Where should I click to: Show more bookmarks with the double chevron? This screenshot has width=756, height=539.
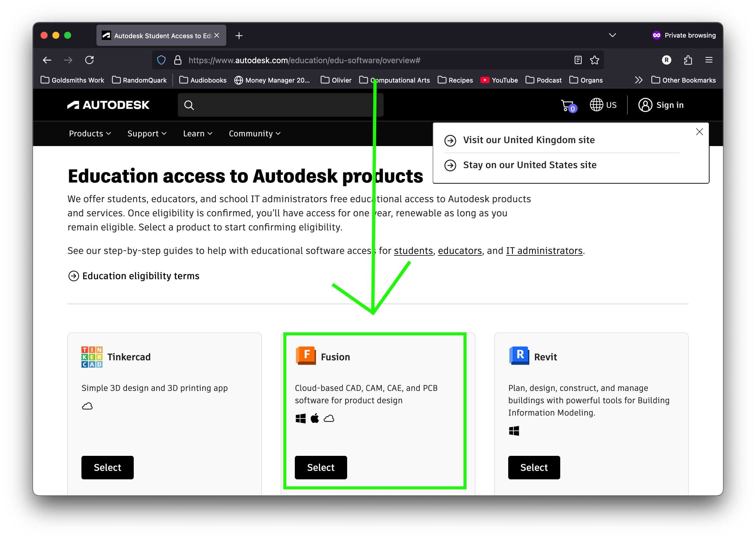click(x=638, y=80)
